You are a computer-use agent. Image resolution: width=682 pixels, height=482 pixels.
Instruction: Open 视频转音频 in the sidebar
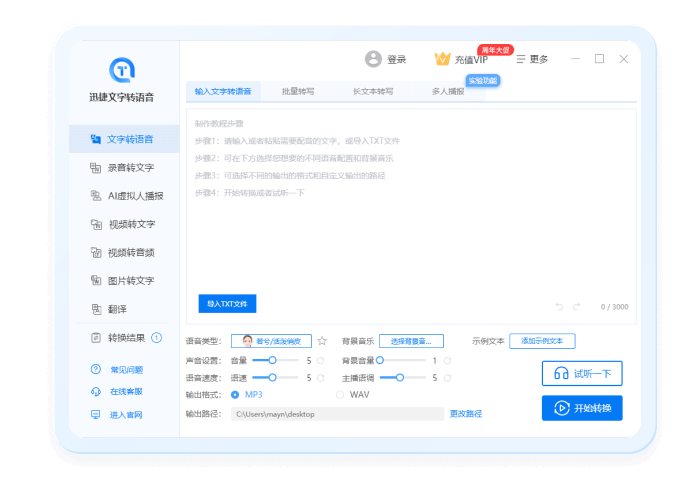124,252
